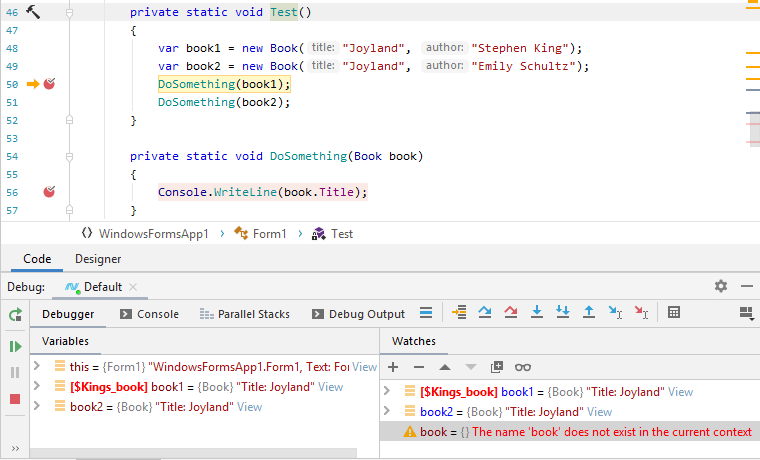Expand book2 in the Watches panel
The width and height of the screenshot is (760, 460).
[387, 411]
